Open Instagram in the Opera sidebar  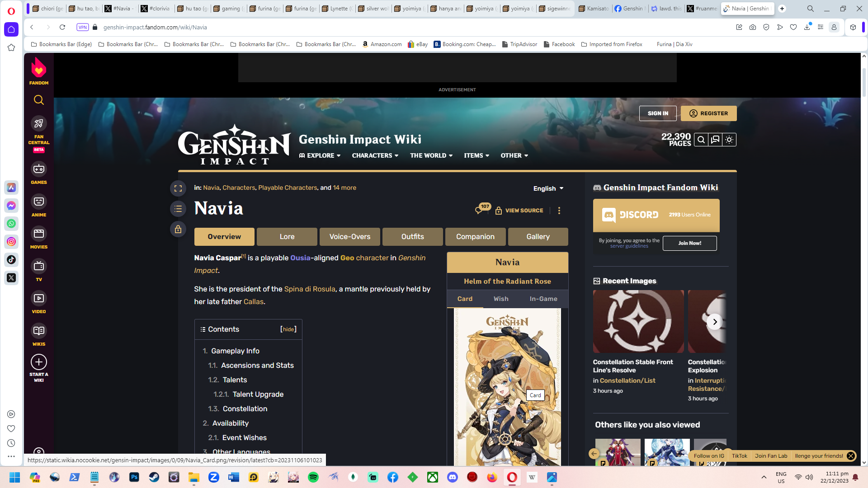tap(11, 242)
